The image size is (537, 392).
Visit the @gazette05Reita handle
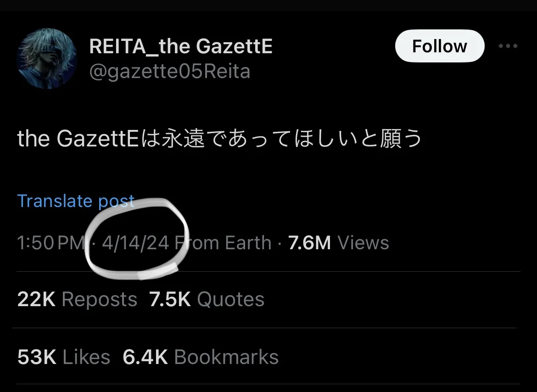coord(169,72)
